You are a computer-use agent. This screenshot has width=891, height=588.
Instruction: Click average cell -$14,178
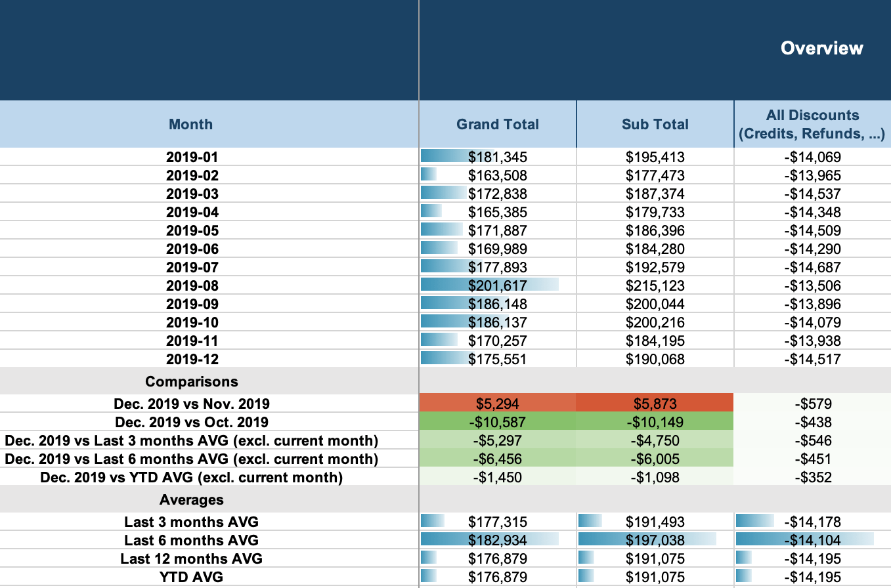812,522
